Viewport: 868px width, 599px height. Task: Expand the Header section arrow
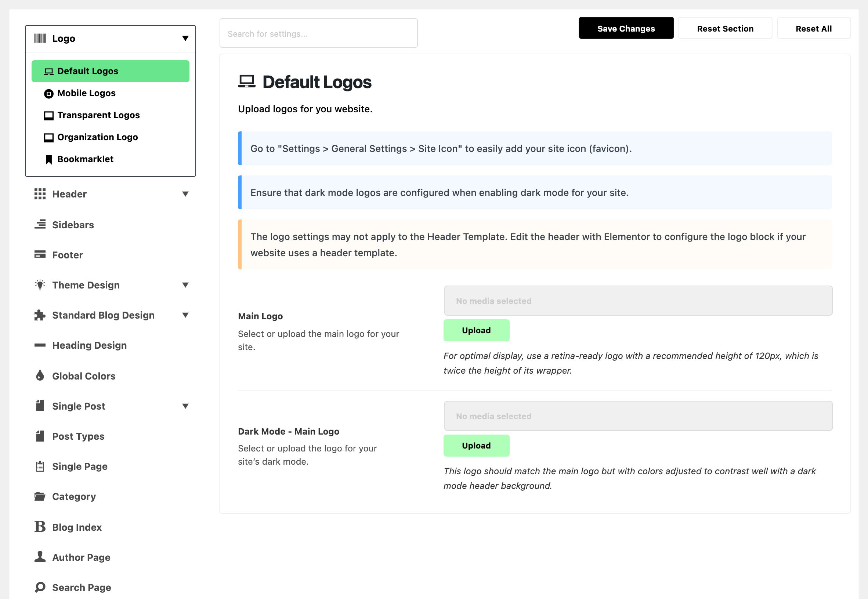point(185,194)
